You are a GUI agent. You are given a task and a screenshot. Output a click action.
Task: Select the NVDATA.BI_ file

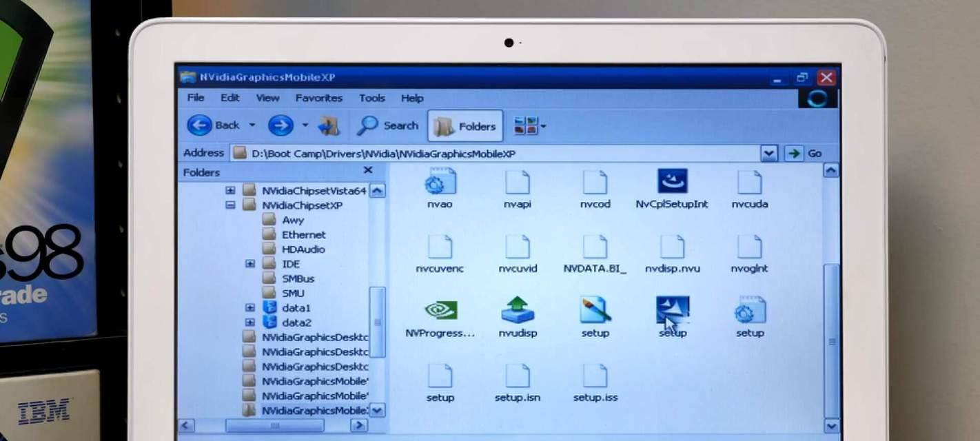pos(595,254)
